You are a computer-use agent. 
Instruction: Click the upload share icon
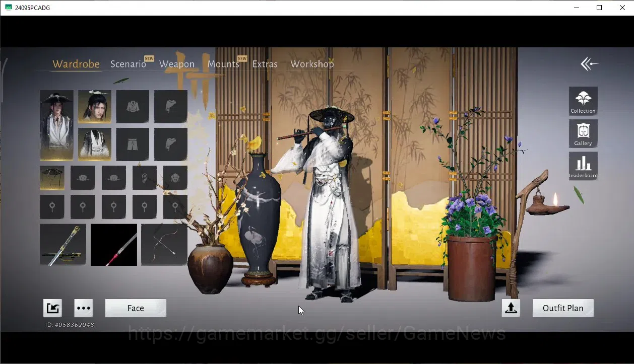[511, 308]
